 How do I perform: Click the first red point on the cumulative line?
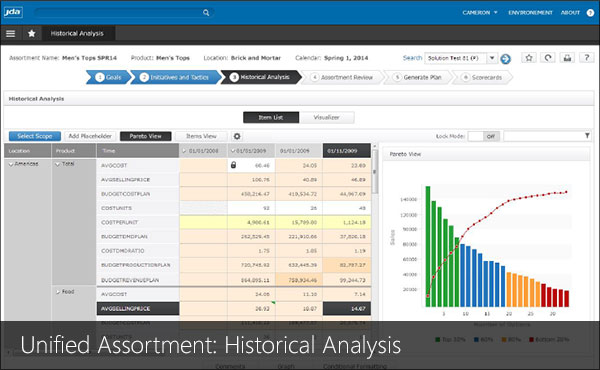[x=428, y=296]
